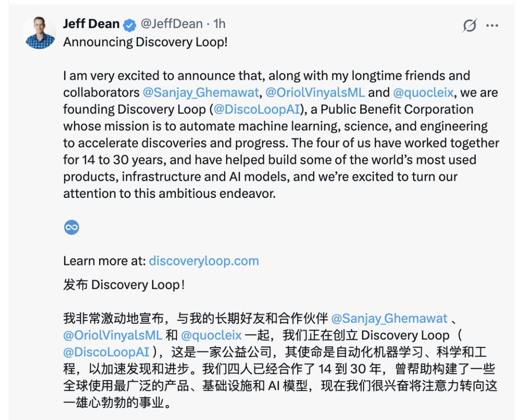Open the @JeffDean handle link

172,24
